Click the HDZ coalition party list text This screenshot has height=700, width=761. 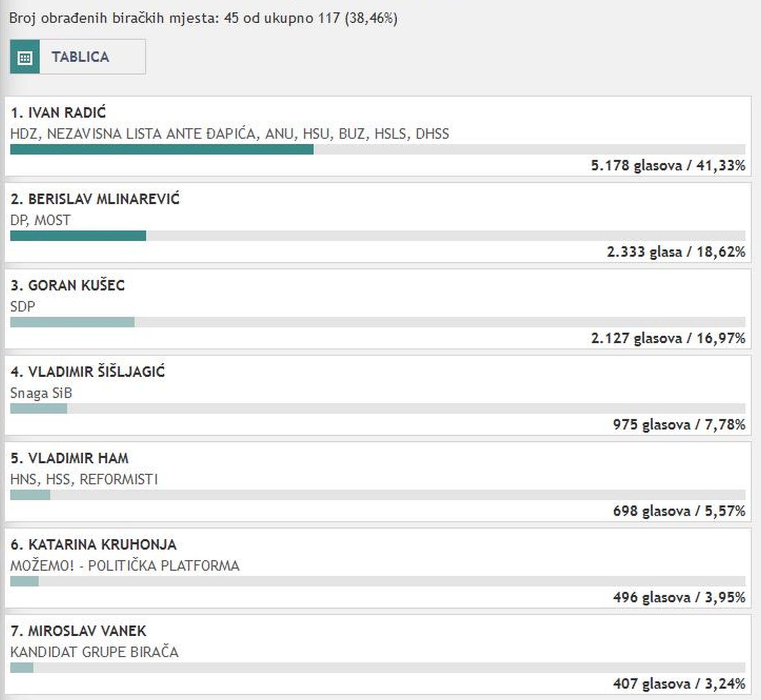click(230, 134)
